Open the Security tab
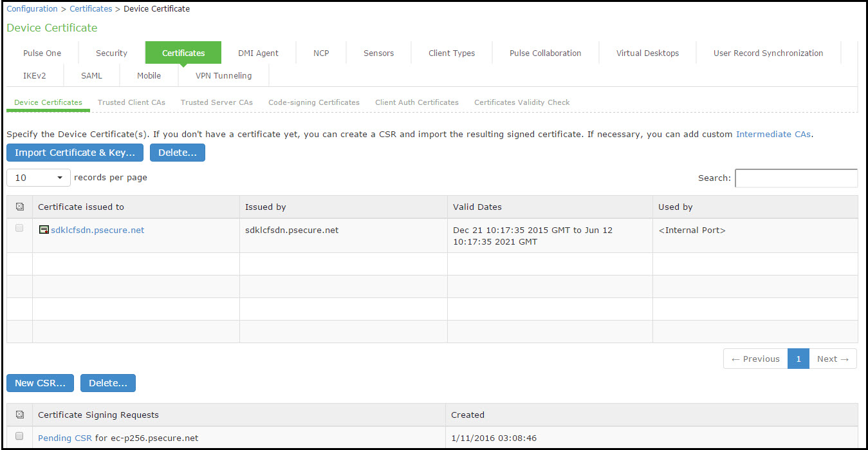This screenshot has width=868, height=450. [111, 52]
